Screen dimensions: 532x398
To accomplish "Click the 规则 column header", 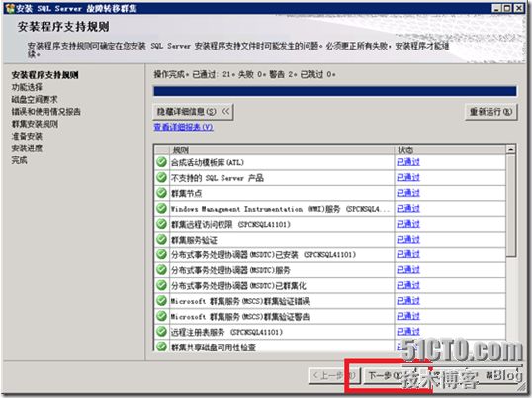I will pos(282,149).
